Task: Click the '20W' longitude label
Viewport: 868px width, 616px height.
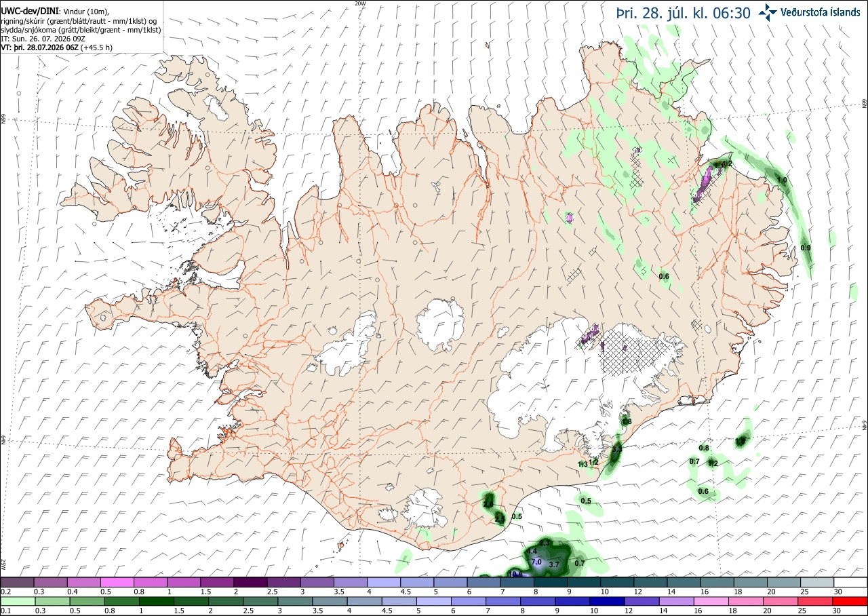Action: 360,3
